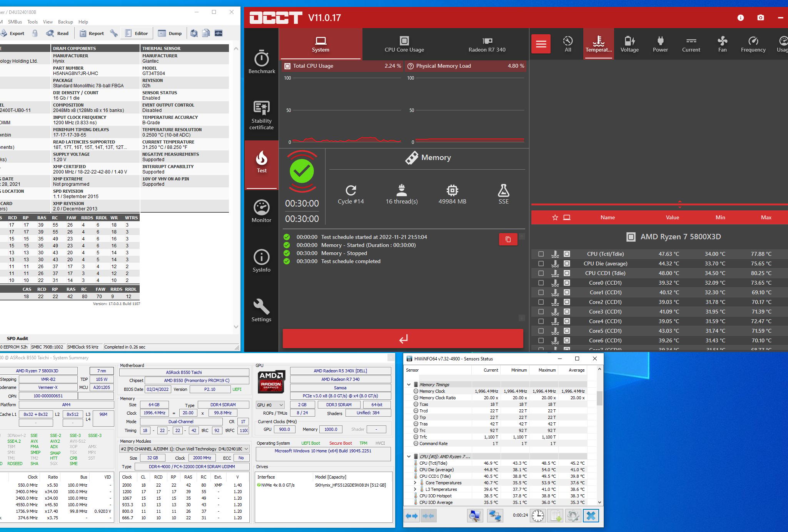The width and height of the screenshot is (788, 532).
Task: Tick checkbox for Core5 (CCD1) in OCCT
Action: click(541, 331)
